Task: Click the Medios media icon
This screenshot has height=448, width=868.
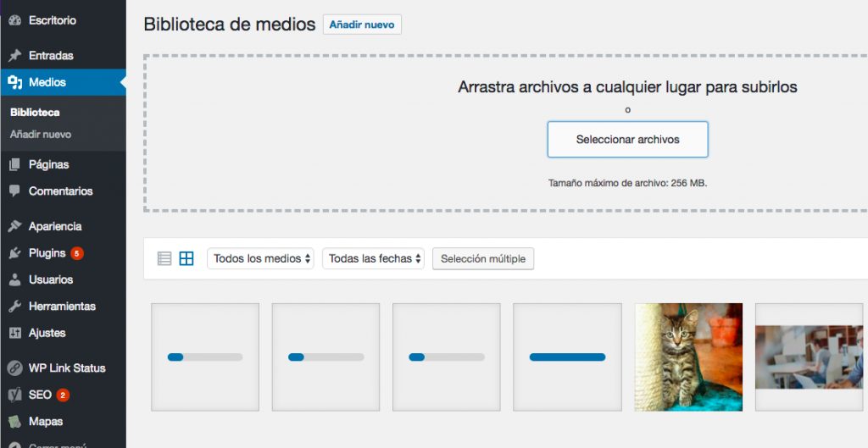Action: pyautogui.click(x=15, y=82)
